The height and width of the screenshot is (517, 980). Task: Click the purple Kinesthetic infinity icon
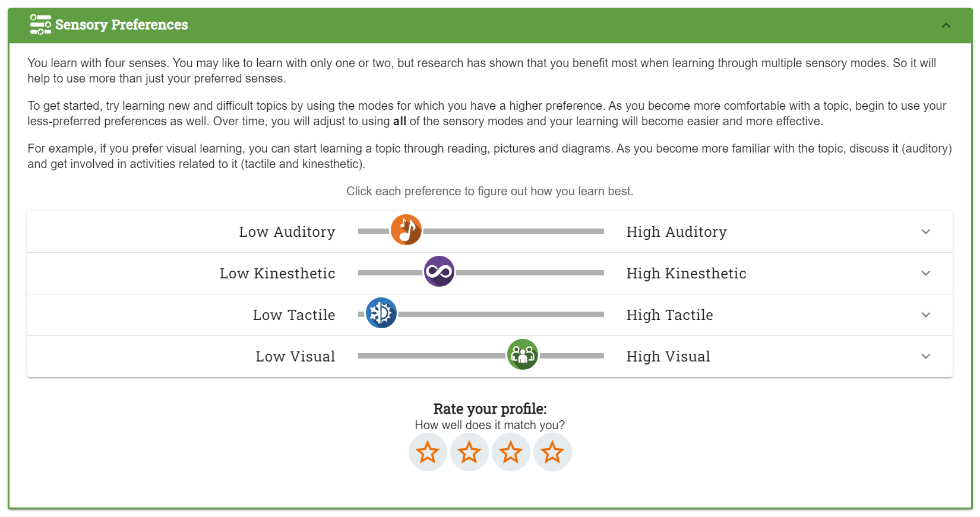point(440,271)
